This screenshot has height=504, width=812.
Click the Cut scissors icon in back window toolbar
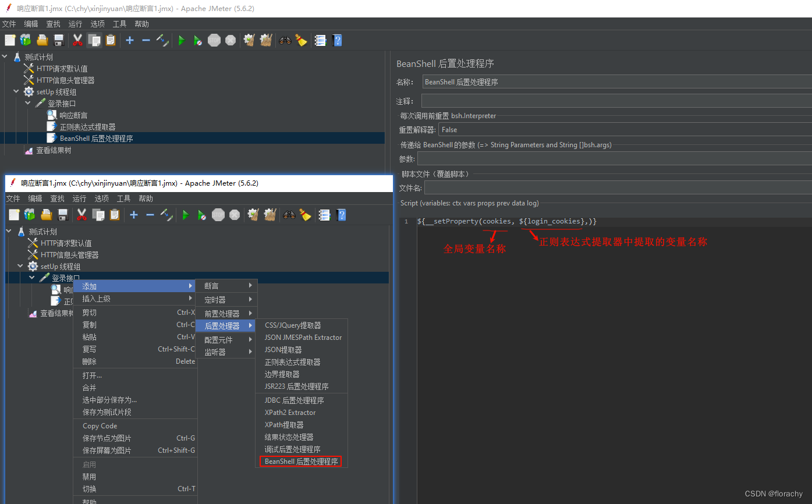tap(77, 40)
